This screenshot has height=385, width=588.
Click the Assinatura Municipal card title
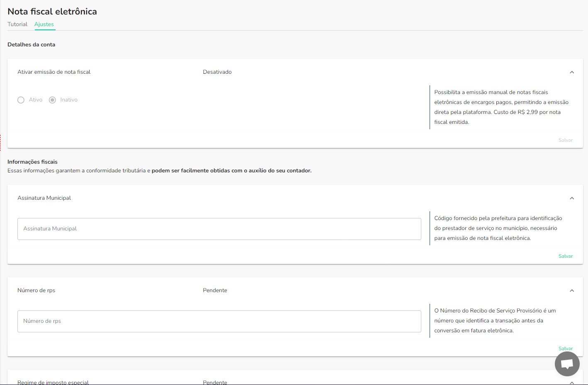click(x=44, y=198)
